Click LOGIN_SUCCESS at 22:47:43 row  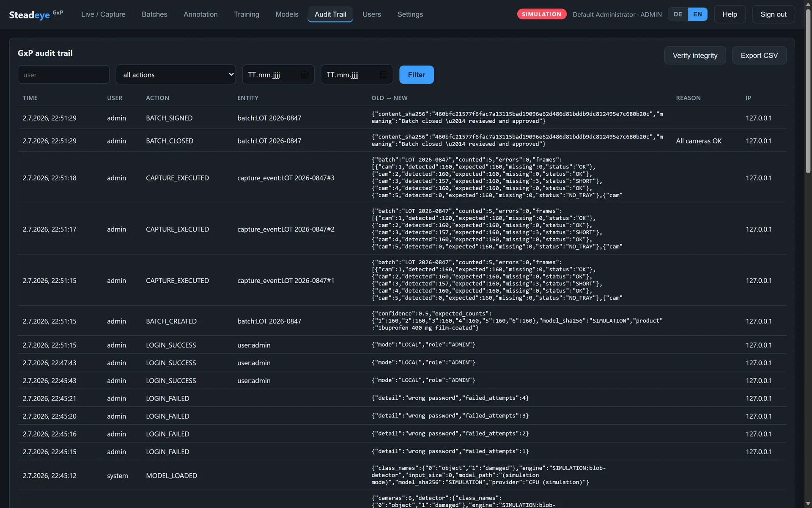(171, 363)
